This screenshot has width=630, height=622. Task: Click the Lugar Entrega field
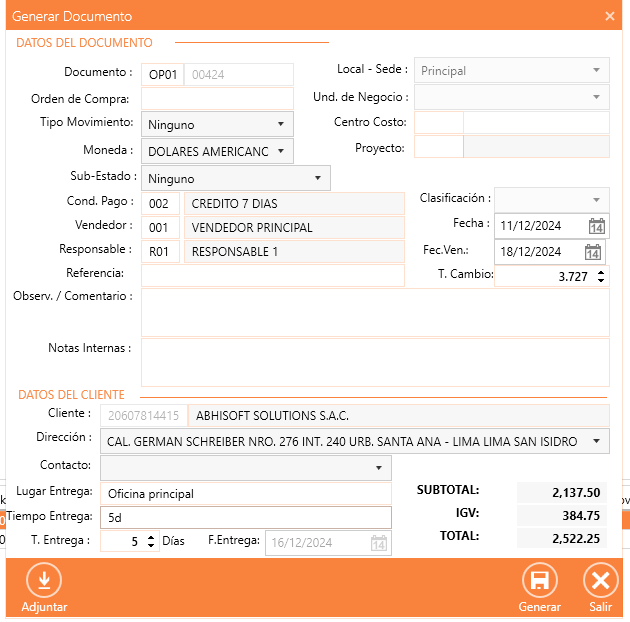click(246, 493)
